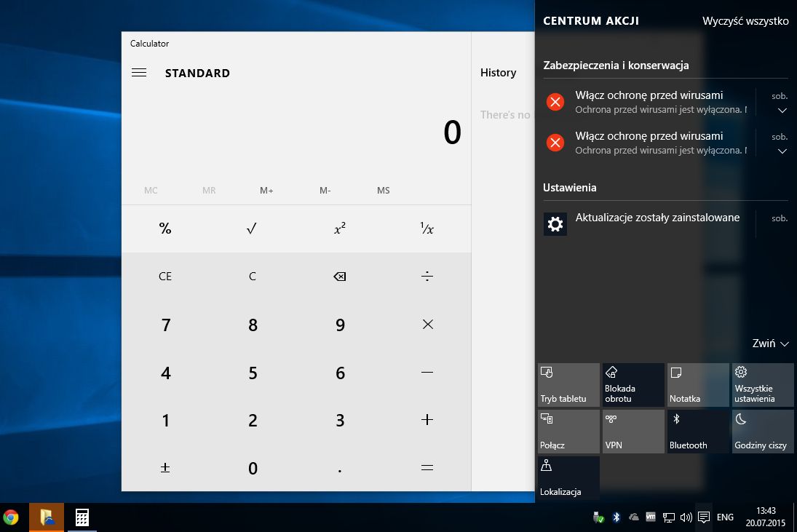The image size is (797, 532).
Task: Toggle Blokada obrotu quick action
Action: (x=633, y=385)
